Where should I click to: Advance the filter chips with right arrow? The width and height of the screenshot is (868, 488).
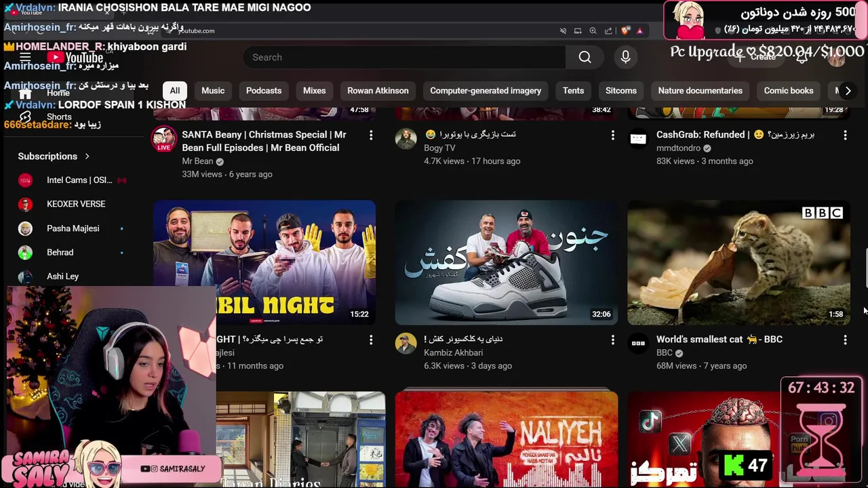pos(848,91)
